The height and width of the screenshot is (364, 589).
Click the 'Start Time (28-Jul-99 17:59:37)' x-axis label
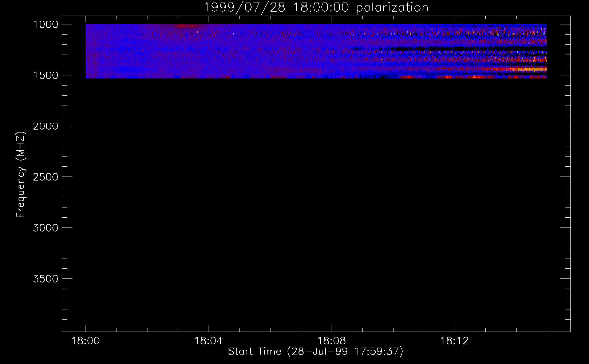click(316, 351)
